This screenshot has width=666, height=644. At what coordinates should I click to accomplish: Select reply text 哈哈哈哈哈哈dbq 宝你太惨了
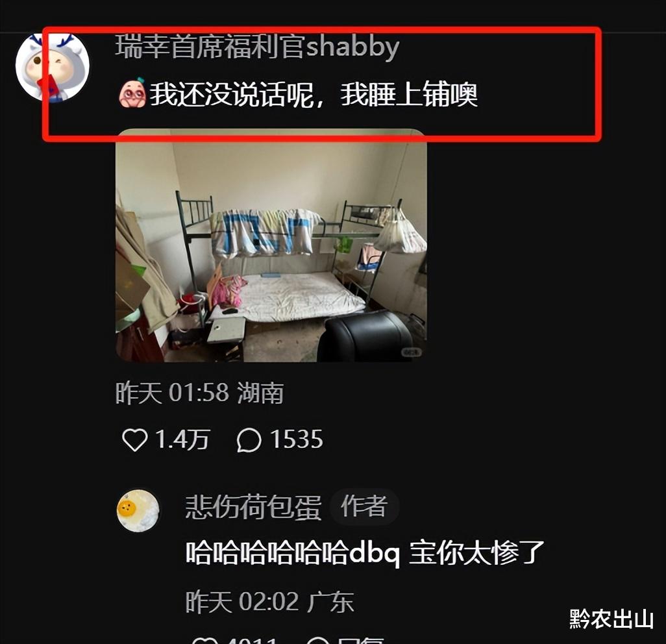click(x=365, y=553)
